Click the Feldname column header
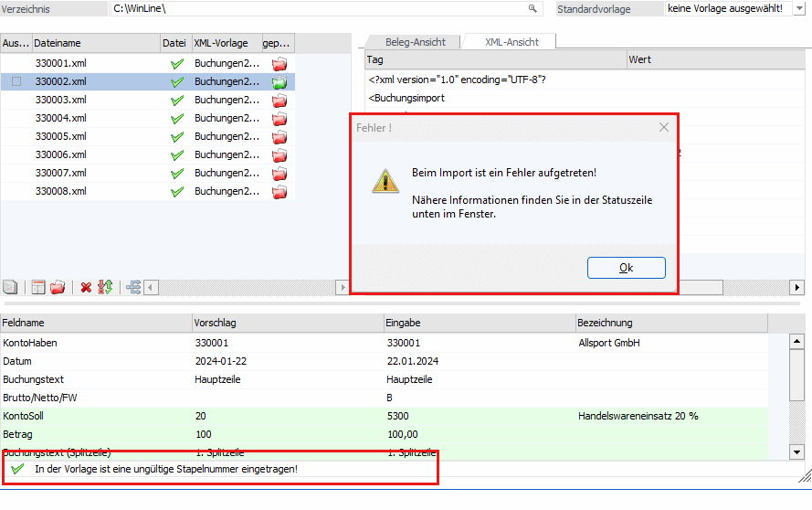 (x=96, y=323)
